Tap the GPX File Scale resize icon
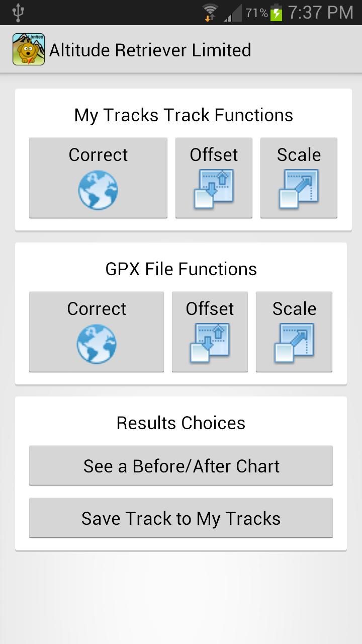 click(x=294, y=343)
